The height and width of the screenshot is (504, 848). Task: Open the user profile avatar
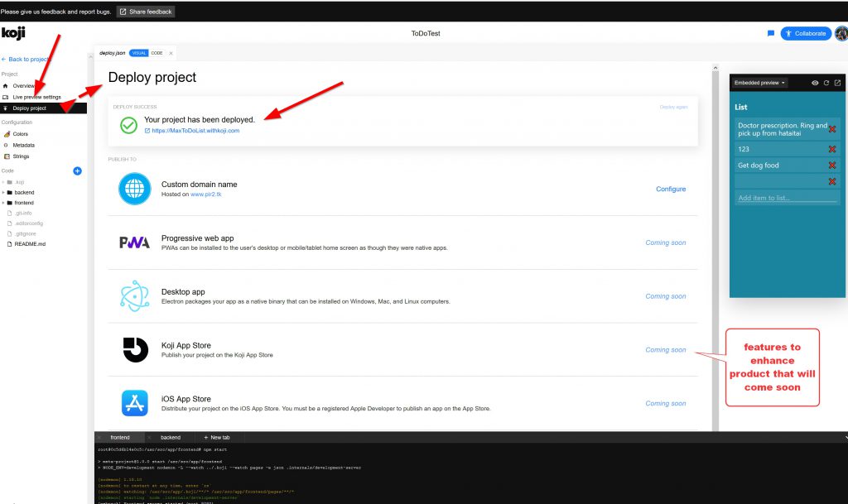click(841, 33)
